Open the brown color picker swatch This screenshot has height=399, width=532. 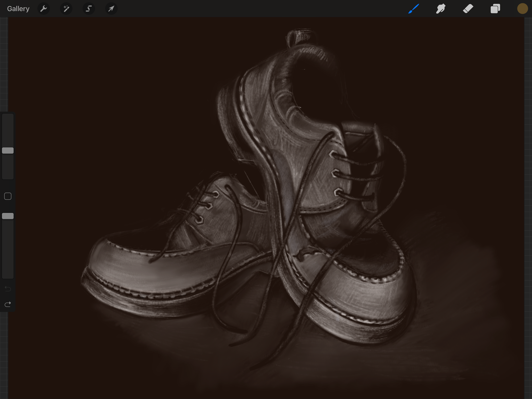[x=522, y=9]
